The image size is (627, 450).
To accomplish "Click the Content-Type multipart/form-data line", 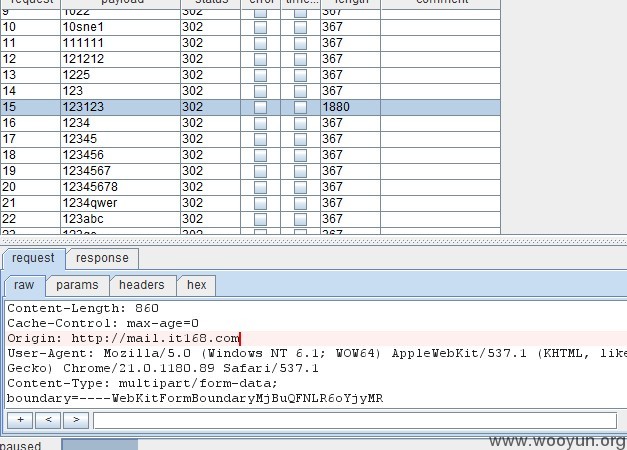I will 142,384.
